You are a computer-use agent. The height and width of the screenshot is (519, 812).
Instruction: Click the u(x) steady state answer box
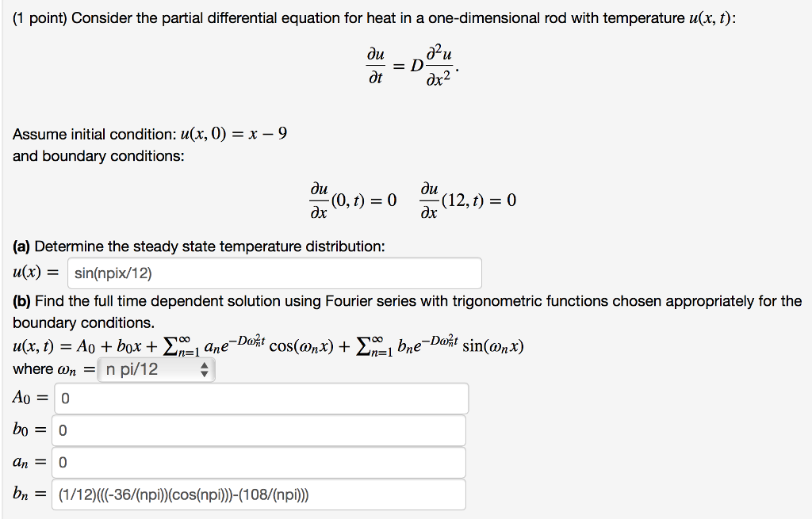(274, 273)
